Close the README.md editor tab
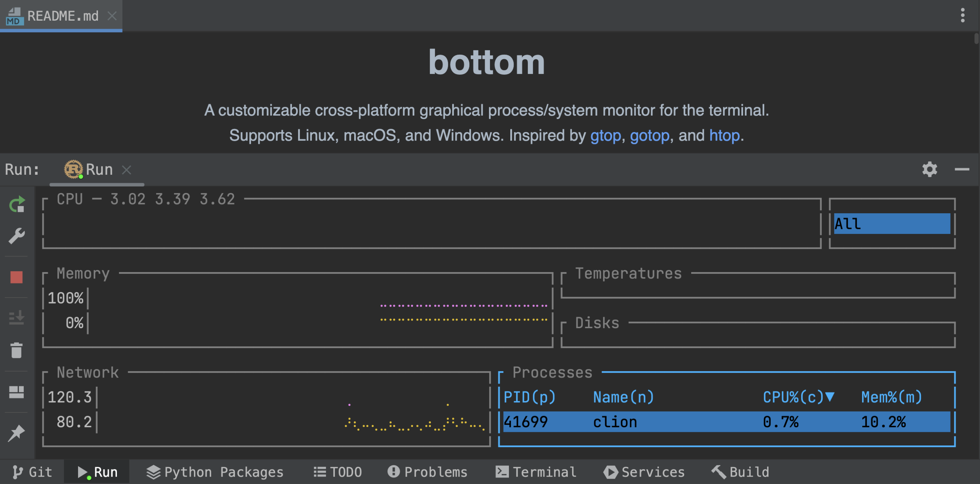 pos(112,16)
